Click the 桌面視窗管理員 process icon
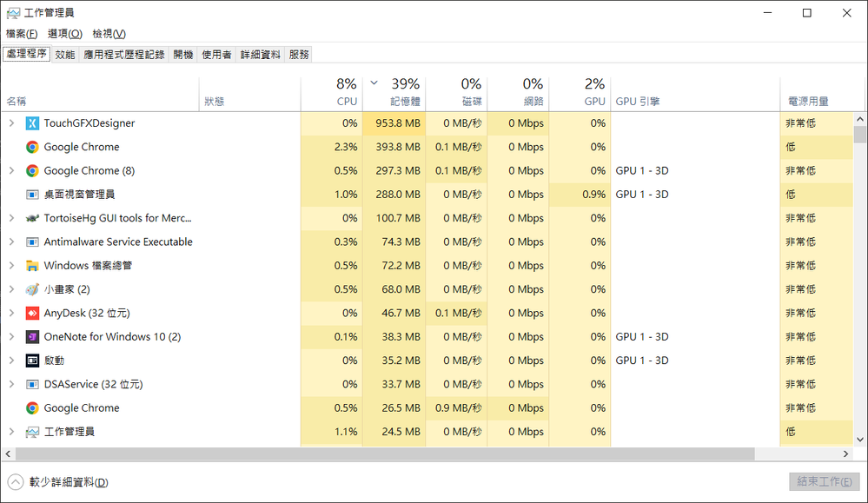Screen dimensions: 868x503 32,195
